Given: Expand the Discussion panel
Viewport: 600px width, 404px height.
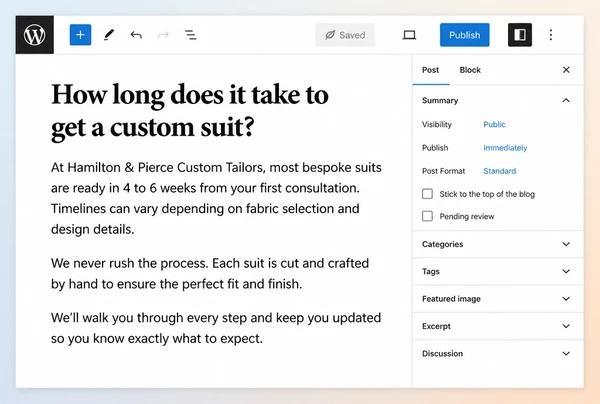Looking at the screenshot, I should click(x=498, y=354).
